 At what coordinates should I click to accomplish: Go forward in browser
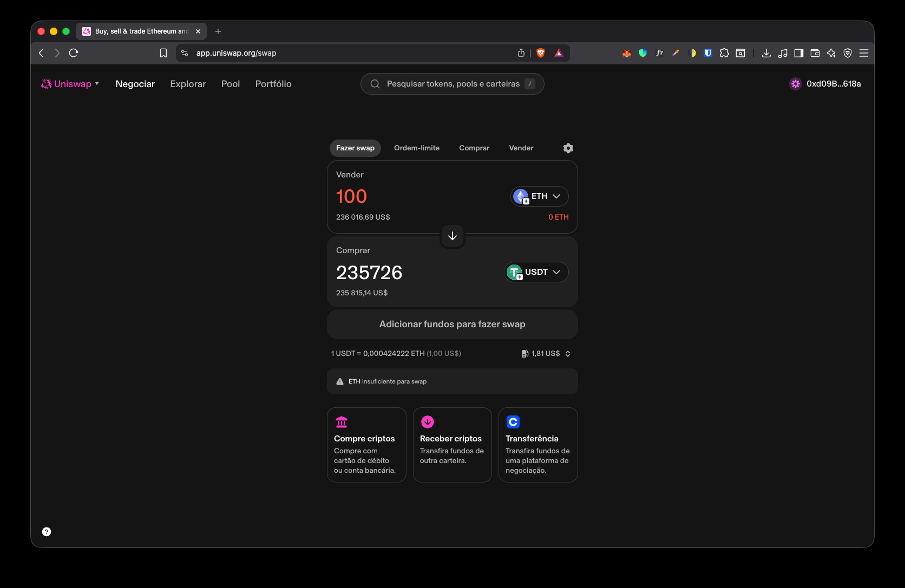tap(57, 53)
